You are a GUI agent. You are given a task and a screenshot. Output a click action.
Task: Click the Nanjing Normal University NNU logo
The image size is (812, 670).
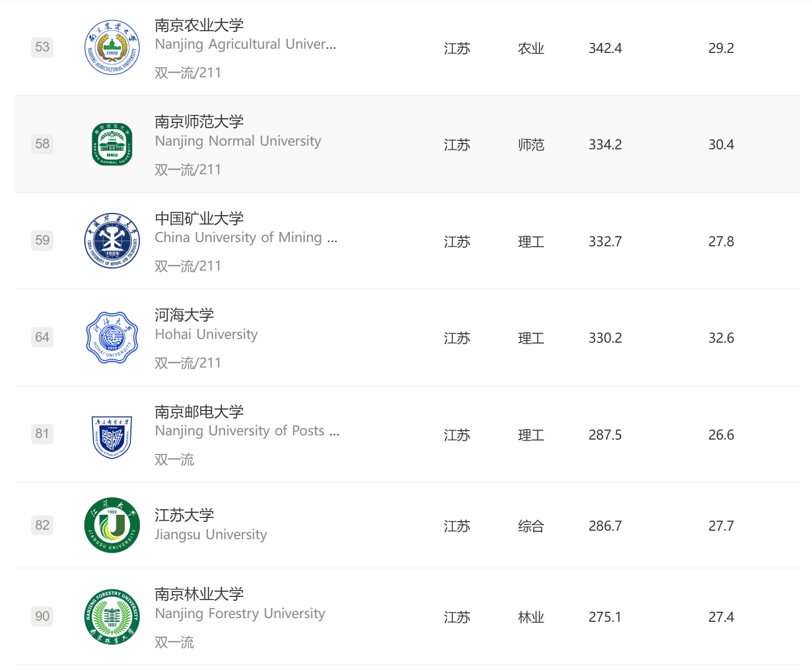coord(112,144)
